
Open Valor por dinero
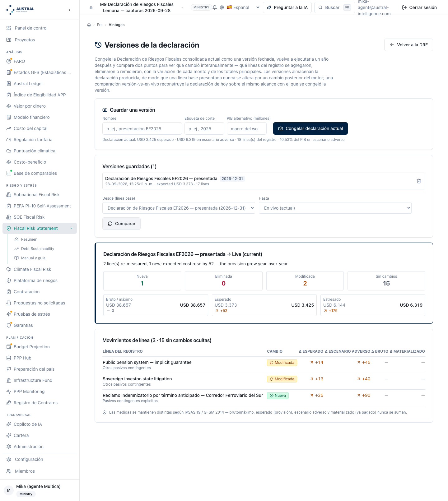pos(40,106)
